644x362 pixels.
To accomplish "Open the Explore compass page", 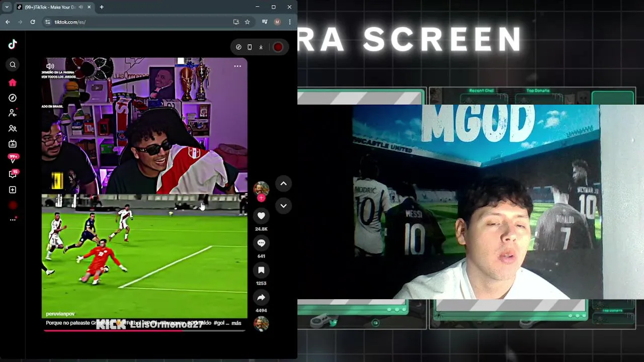I will click(x=13, y=98).
